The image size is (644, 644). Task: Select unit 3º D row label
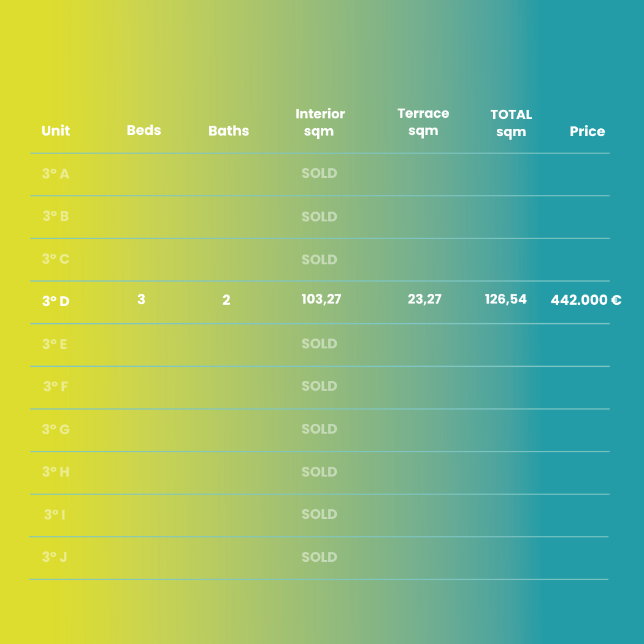tap(56, 301)
